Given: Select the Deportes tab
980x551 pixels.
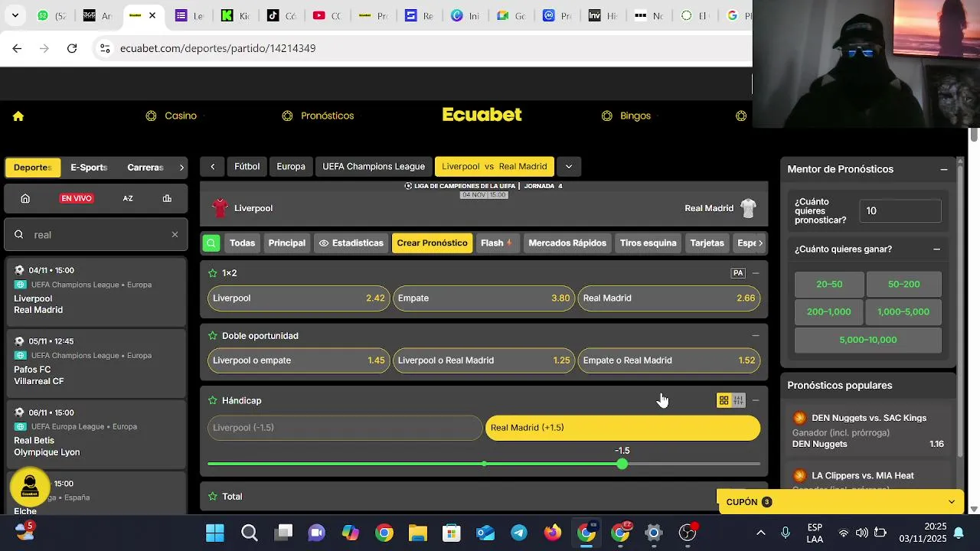Looking at the screenshot, I should (32, 168).
